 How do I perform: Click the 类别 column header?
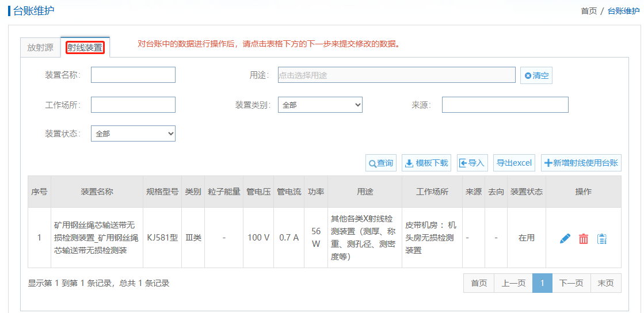[193, 192]
